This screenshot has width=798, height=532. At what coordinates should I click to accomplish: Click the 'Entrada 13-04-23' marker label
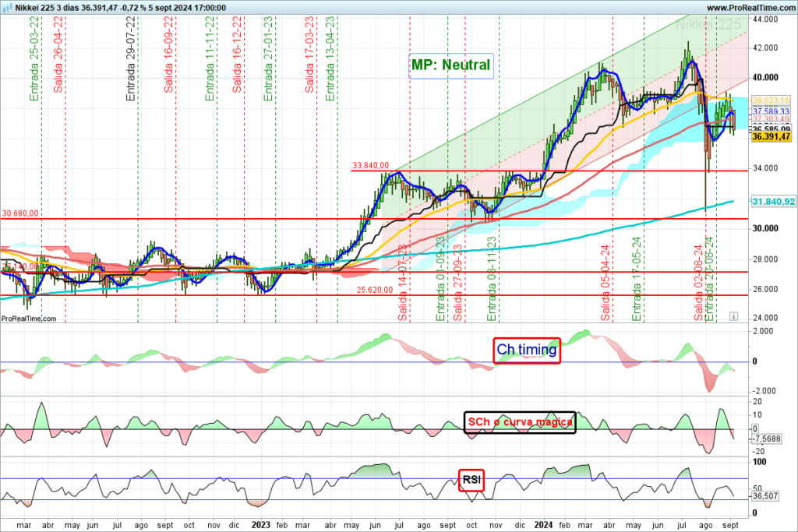tap(330, 58)
